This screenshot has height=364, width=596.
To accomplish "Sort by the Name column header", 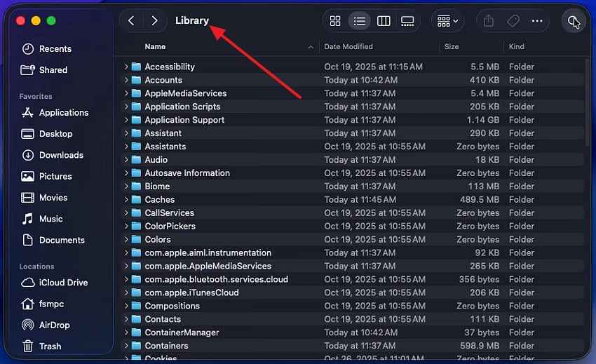I will click(x=155, y=46).
